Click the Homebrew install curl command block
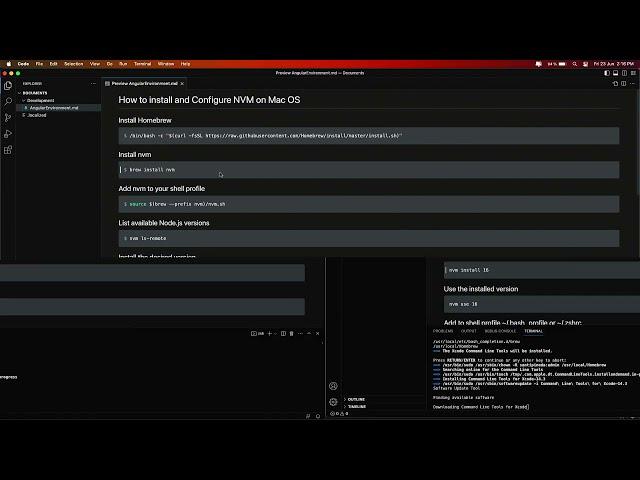The image size is (640, 480). [369, 136]
